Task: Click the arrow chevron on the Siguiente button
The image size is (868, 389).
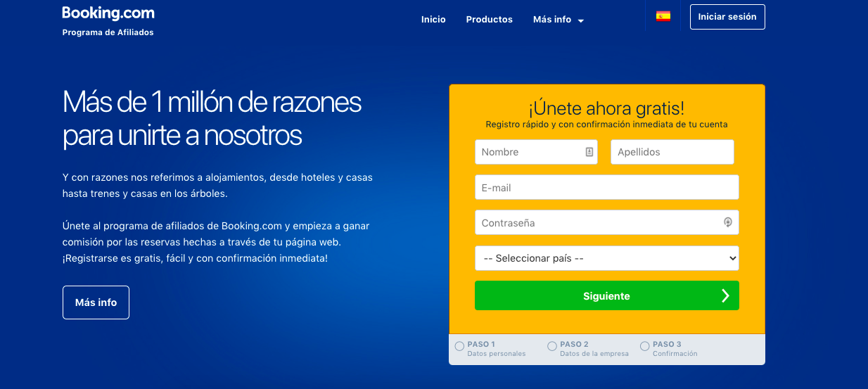Action: tap(725, 296)
